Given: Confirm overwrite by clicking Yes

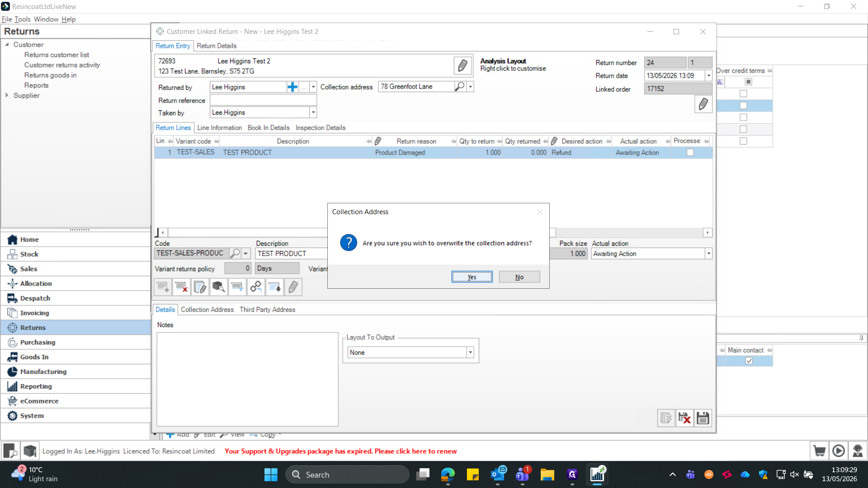Looking at the screenshot, I should 472,277.
